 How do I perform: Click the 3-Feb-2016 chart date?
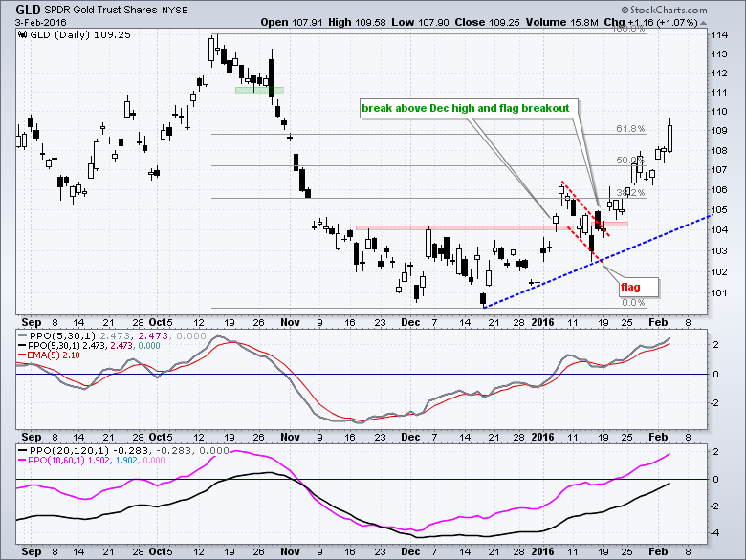point(41,22)
